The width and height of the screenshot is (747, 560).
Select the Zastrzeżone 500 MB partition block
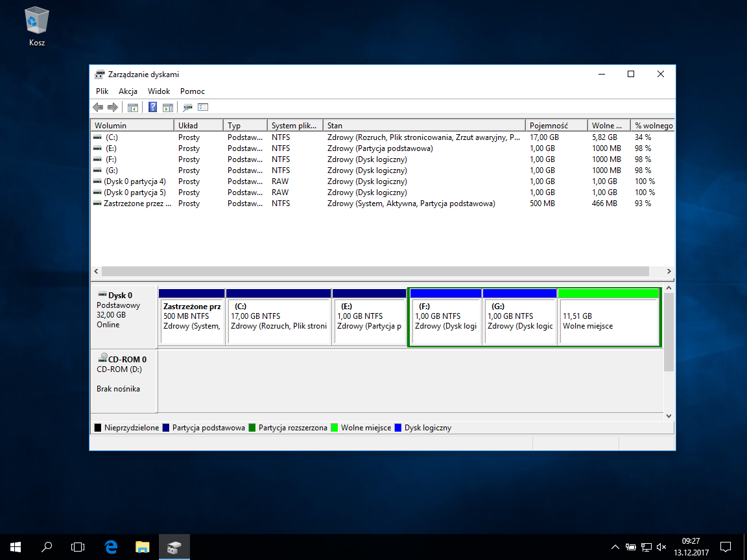pos(191,317)
